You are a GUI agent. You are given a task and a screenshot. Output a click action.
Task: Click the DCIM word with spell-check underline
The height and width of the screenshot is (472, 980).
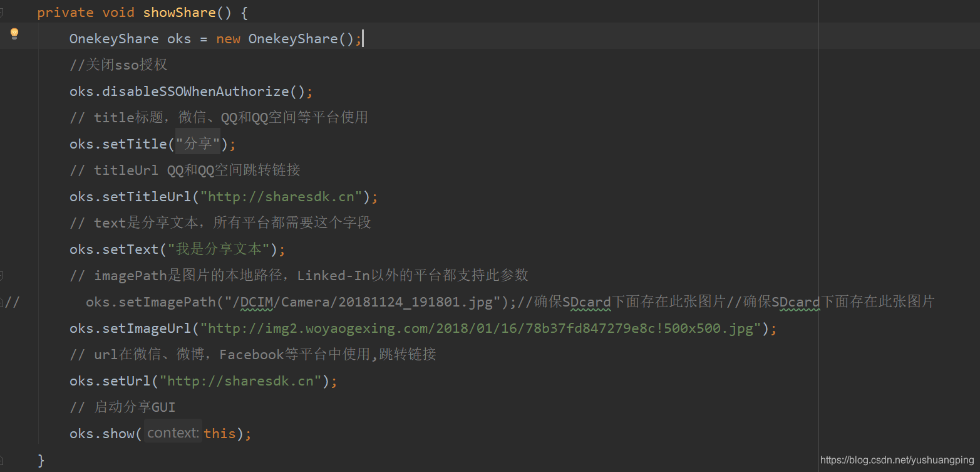click(x=257, y=302)
